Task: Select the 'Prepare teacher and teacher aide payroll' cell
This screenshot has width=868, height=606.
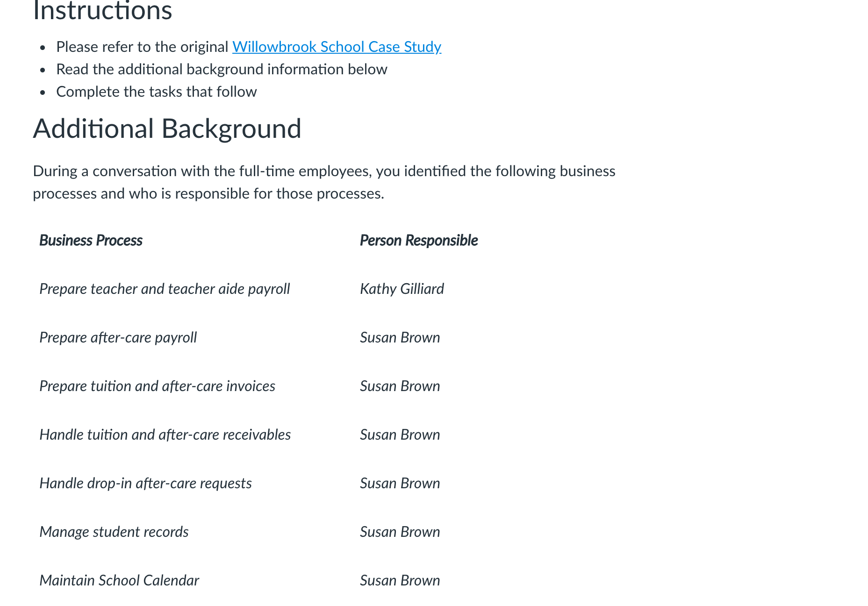Action: tap(165, 289)
